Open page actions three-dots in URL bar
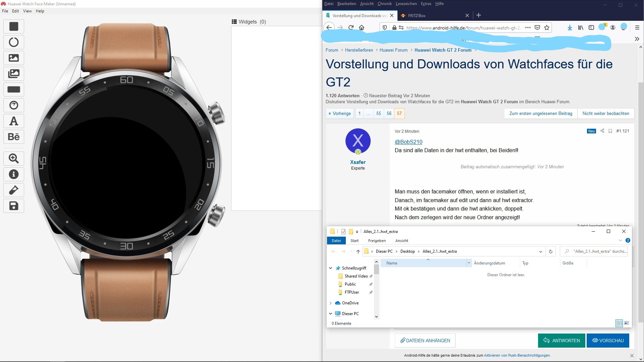Screen dimensions: 644x362 click(528, 27)
